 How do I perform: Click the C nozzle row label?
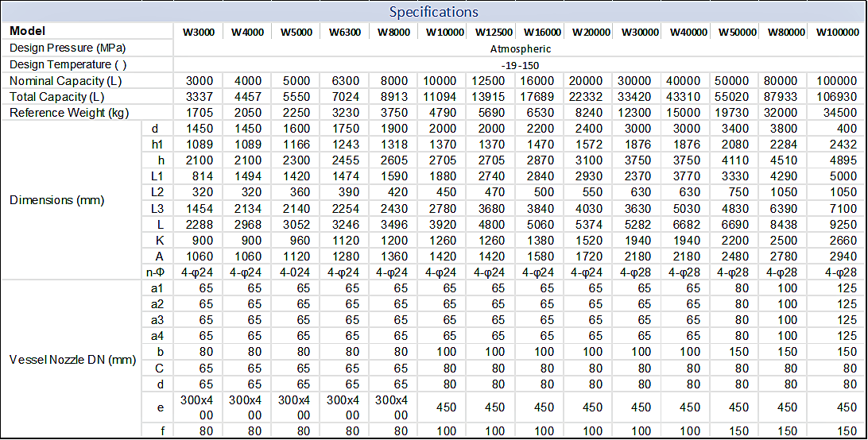click(160, 368)
